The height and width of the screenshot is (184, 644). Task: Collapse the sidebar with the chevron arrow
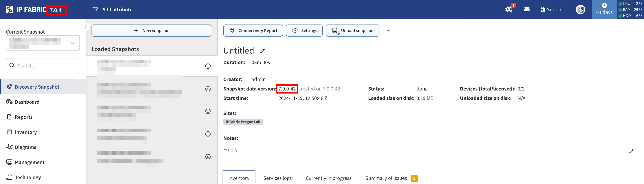pos(86,27)
